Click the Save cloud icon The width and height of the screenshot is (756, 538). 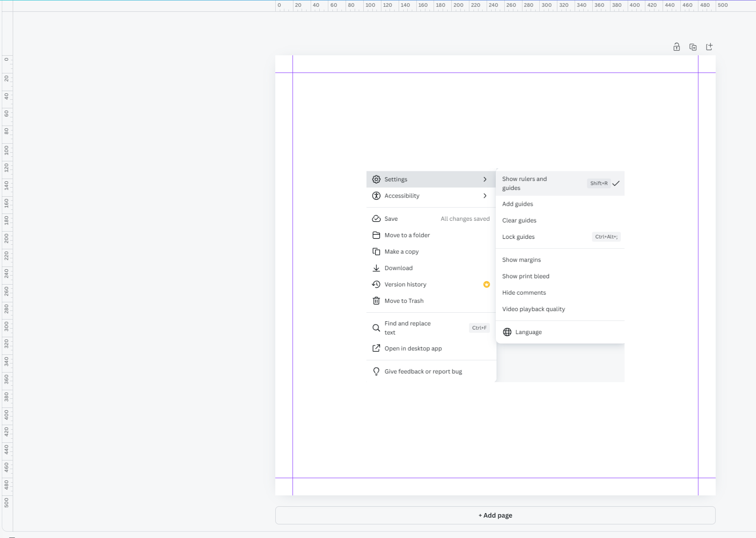[376, 218]
